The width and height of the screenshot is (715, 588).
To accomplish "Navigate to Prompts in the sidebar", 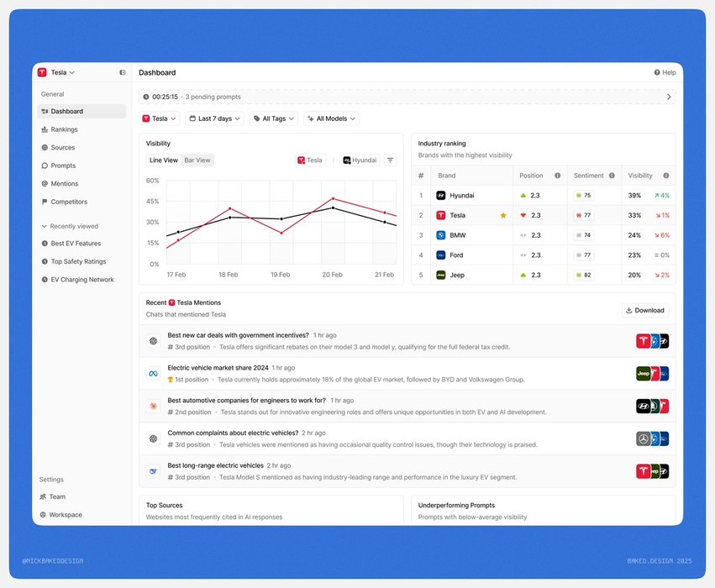I will click(x=81, y=165).
